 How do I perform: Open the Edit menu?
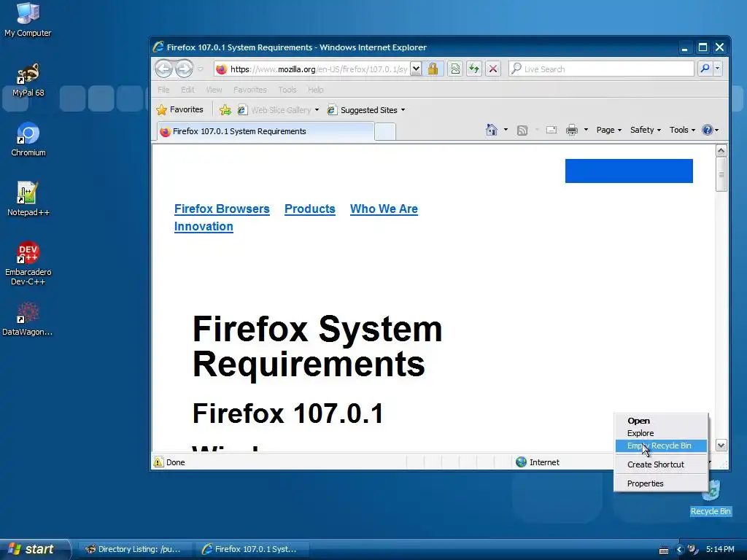click(187, 90)
